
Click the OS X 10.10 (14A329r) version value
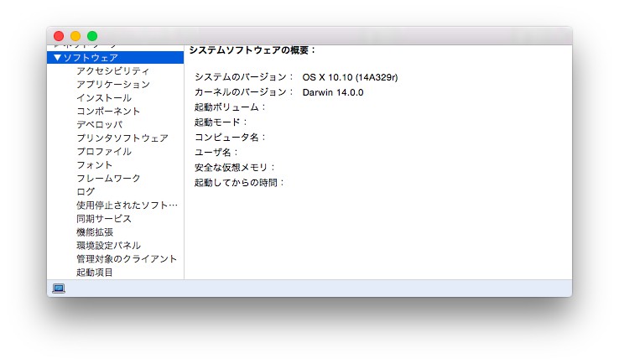(x=350, y=77)
